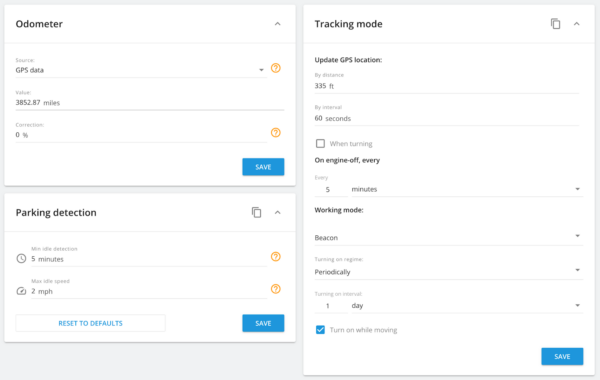This screenshot has width=600, height=380.
Task: Click the By distance 335 ft field
Action: tap(447, 86)
